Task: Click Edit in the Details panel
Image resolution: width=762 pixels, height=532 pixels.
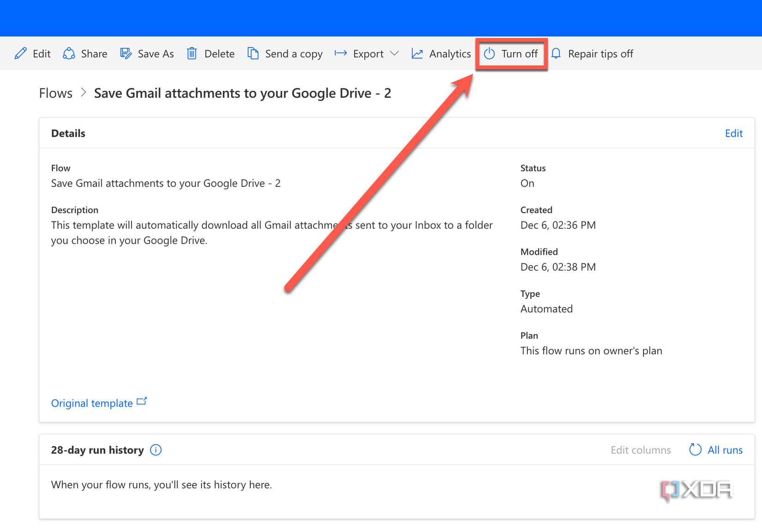Action: [733, 133]
